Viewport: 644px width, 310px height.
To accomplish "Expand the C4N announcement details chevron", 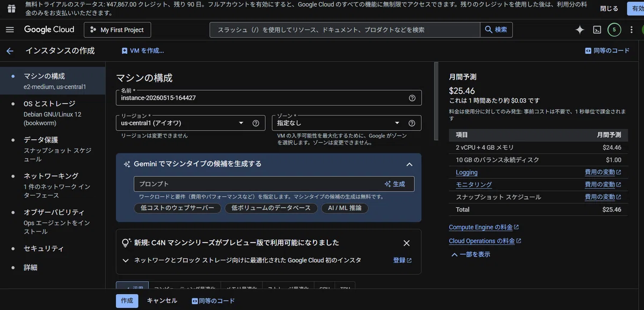I will (126, 261).
